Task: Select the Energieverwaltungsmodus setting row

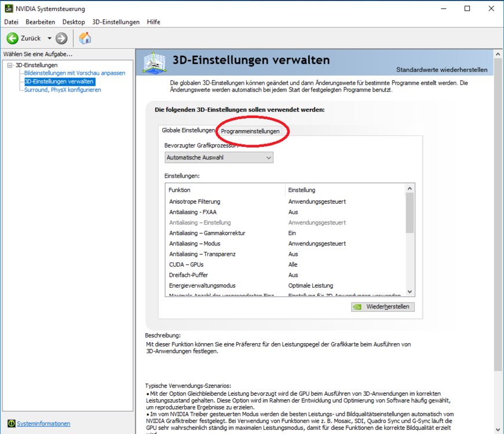Action: pos(202,285)
